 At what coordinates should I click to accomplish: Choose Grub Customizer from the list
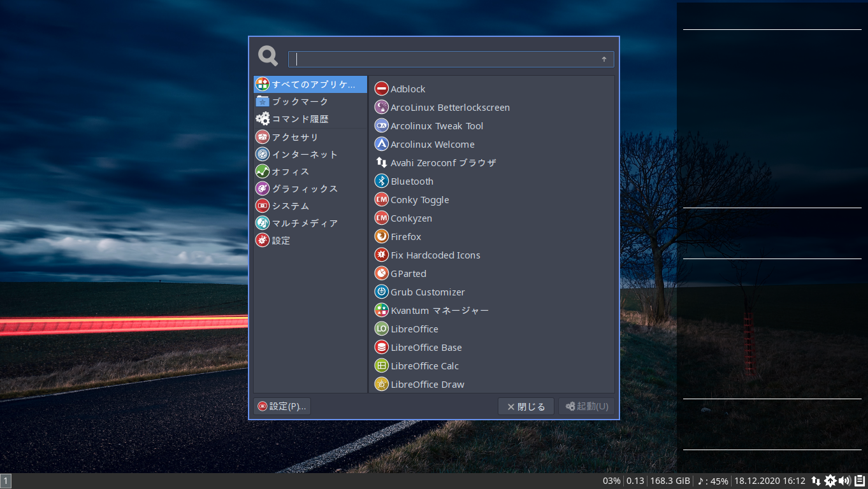coord(491,292)
